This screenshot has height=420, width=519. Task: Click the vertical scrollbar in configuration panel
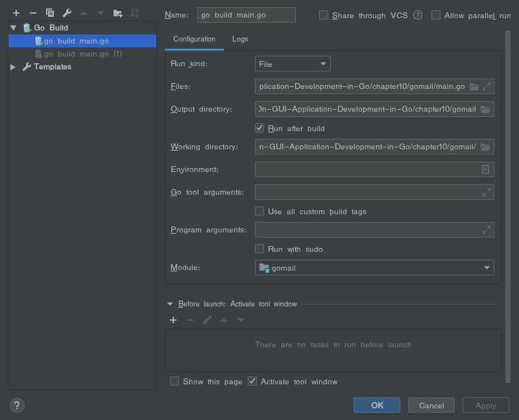[x=508, y=206]
